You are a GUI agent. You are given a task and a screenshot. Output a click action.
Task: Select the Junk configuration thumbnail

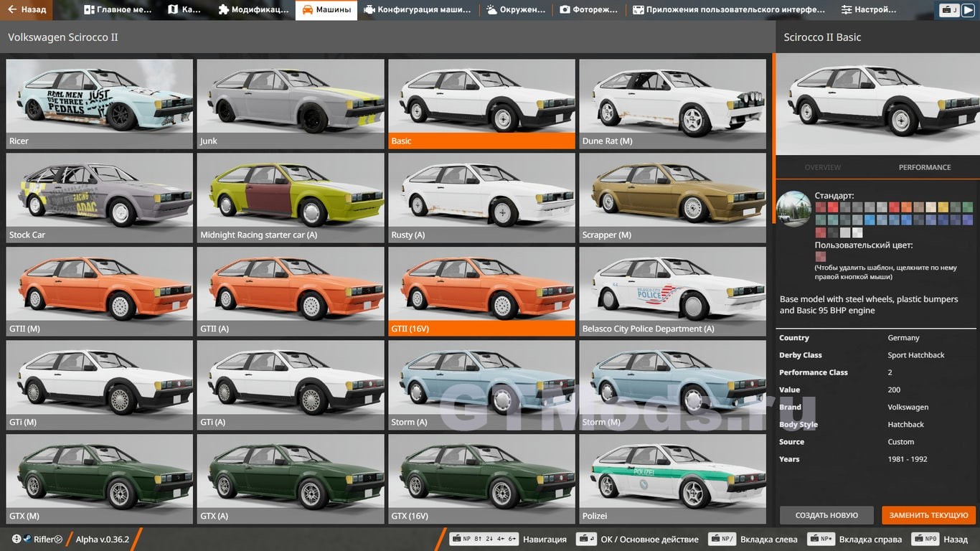click(x=291, y=103)
